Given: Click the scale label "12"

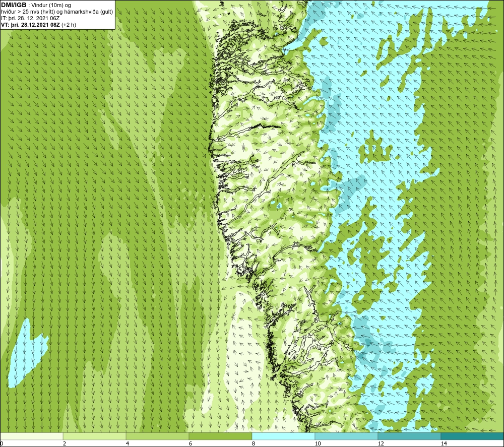Looking at the screenshot, I should click(x=381, y=444).
